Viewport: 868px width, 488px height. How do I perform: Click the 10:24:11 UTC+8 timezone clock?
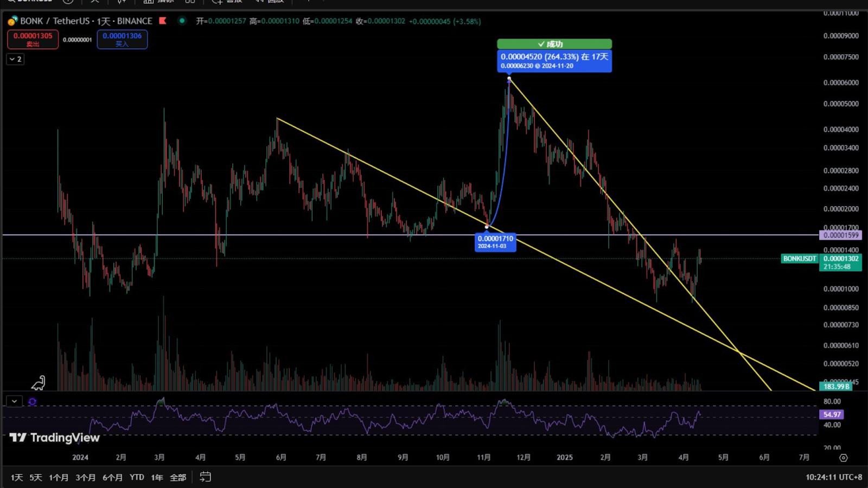click(834, 477)
